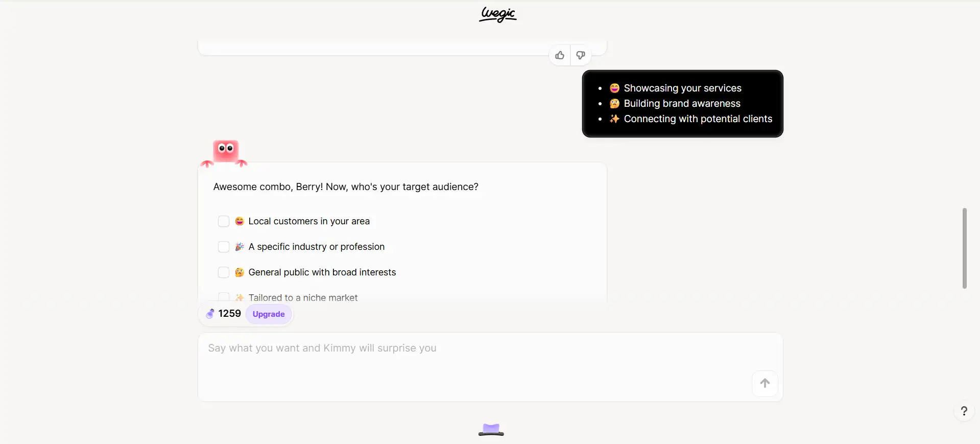Click the 1259 credits count
The width and height of the screenshot is (980, 444).
(229, 314)
